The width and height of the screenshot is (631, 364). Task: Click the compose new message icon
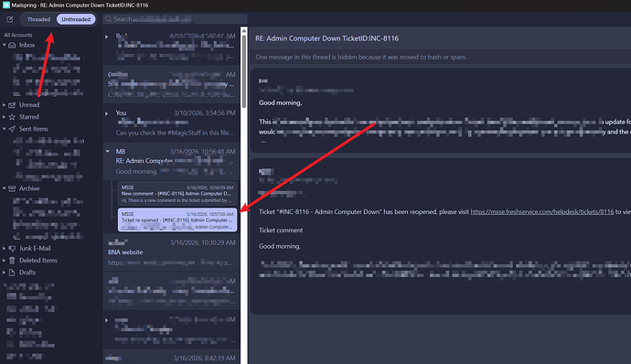10,19
